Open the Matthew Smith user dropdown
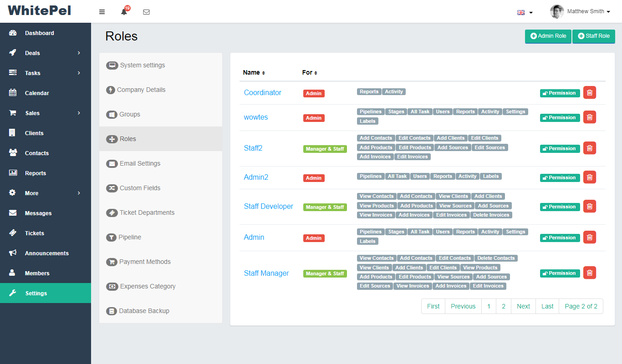The height and width of the screenshot is (364, 622). 580,11
